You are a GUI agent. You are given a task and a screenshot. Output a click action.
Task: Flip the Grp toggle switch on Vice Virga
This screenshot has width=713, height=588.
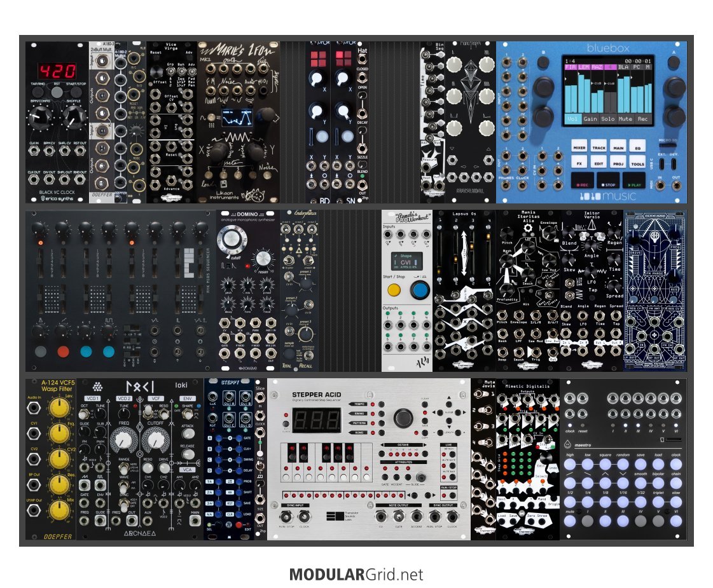[170, 72]
